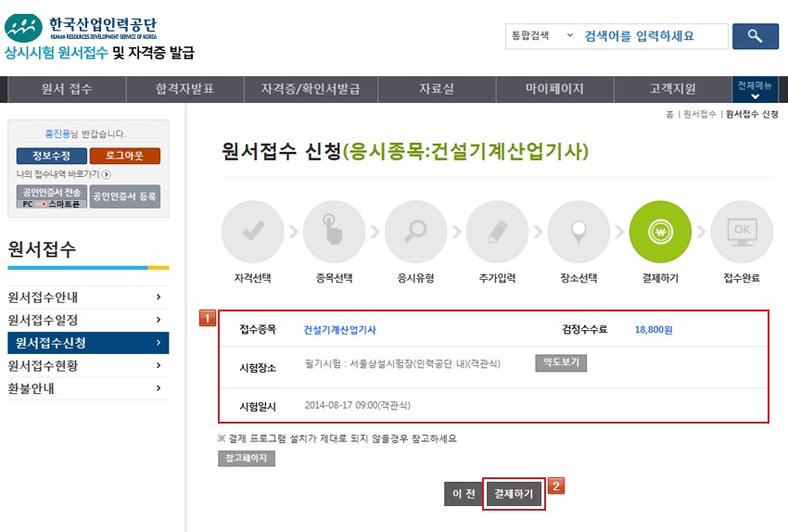Click the 장소선택 pin step icon
Image resolution: width=788 pixels, height=532 pixels.
pos(578,232)
